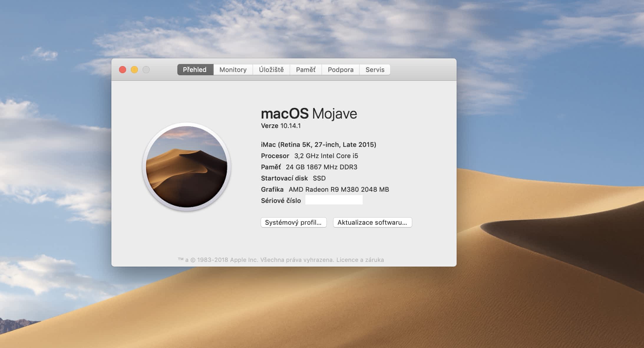The height and width of the screenshot is (348, 644).
Task: Click the macOS Mojave title text
Action: tap(309, 114)
